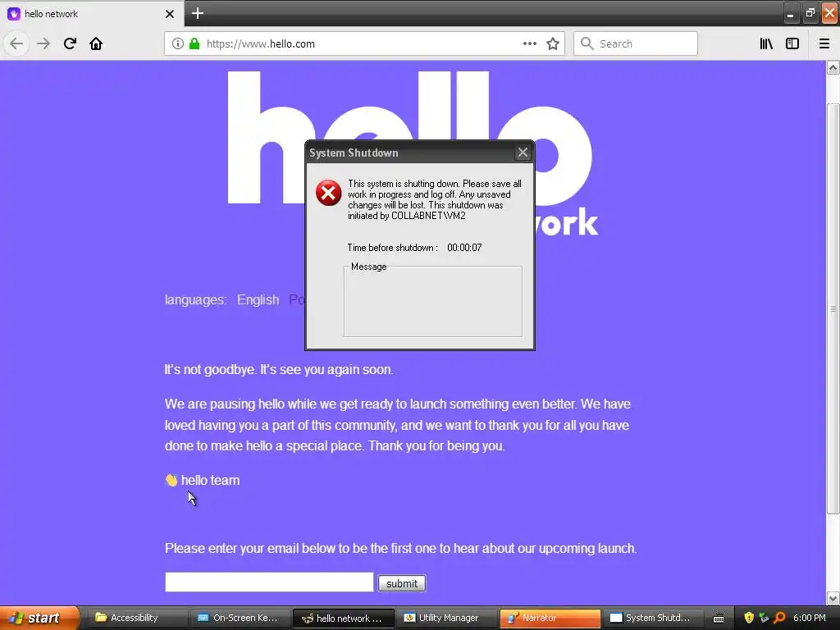Screen dimensions: 840x630
Task: Show site information icon in address bar
Action: coord(177,43)
